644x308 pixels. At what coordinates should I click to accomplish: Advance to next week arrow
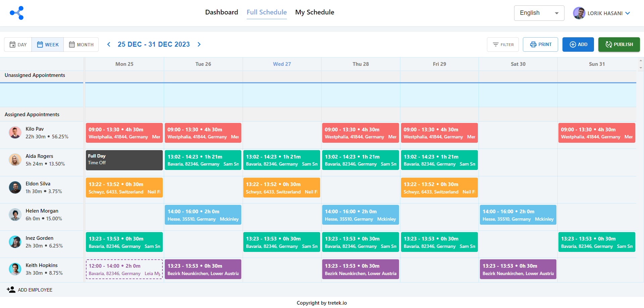tap(199, 44)
